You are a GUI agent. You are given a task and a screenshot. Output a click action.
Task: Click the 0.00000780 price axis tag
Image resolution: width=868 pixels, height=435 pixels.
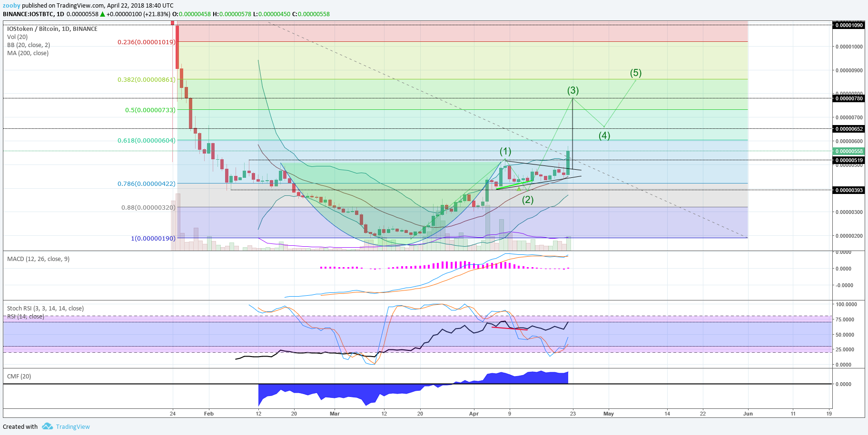pos(848,98)
